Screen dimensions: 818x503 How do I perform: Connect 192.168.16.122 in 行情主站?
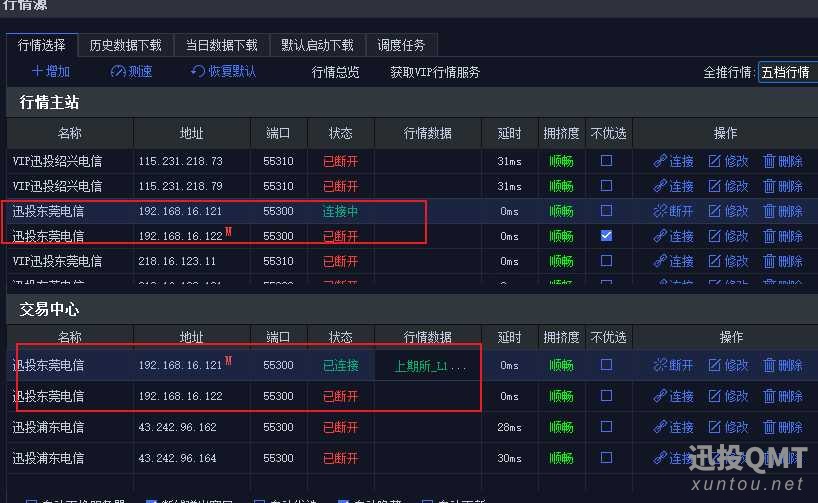click(x=673, y=236)
